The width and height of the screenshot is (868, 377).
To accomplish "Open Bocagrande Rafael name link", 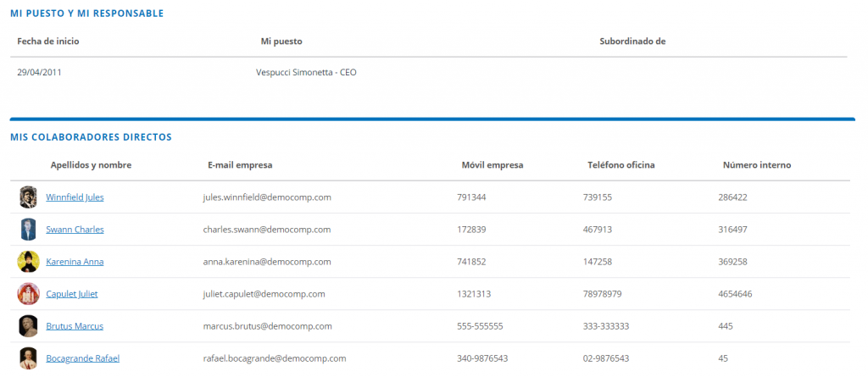I will (83, 358).
